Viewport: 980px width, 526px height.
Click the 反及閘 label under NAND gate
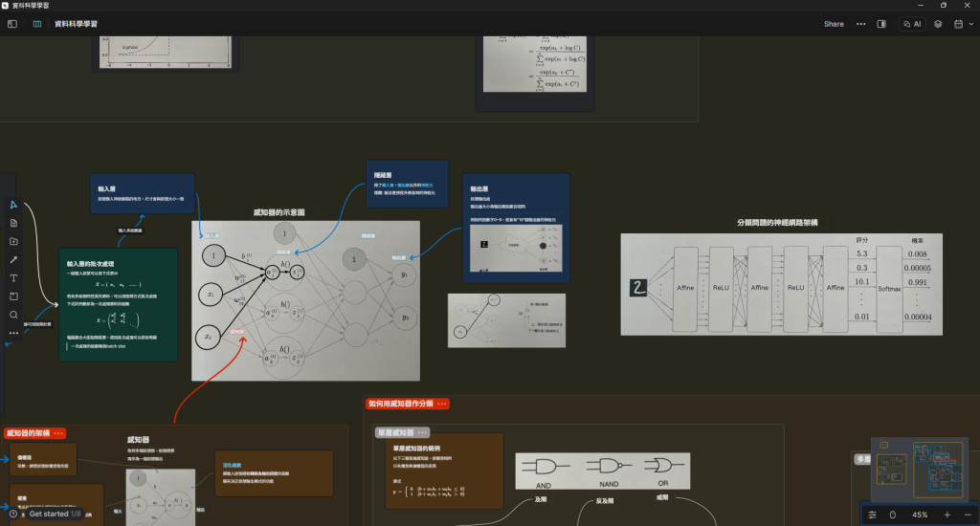coord(605,501)
